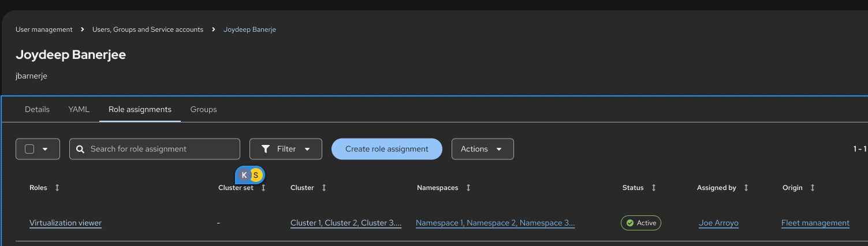This screenshot has height=246, width=868.
Task: Sort by the Status column icon
Action: point(654,188)
